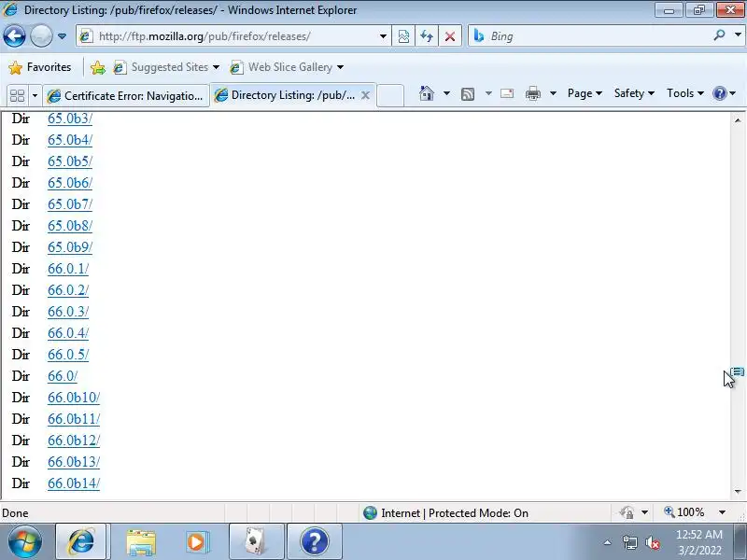
Task: Stop loading with the red X icon
Action: 449,36
